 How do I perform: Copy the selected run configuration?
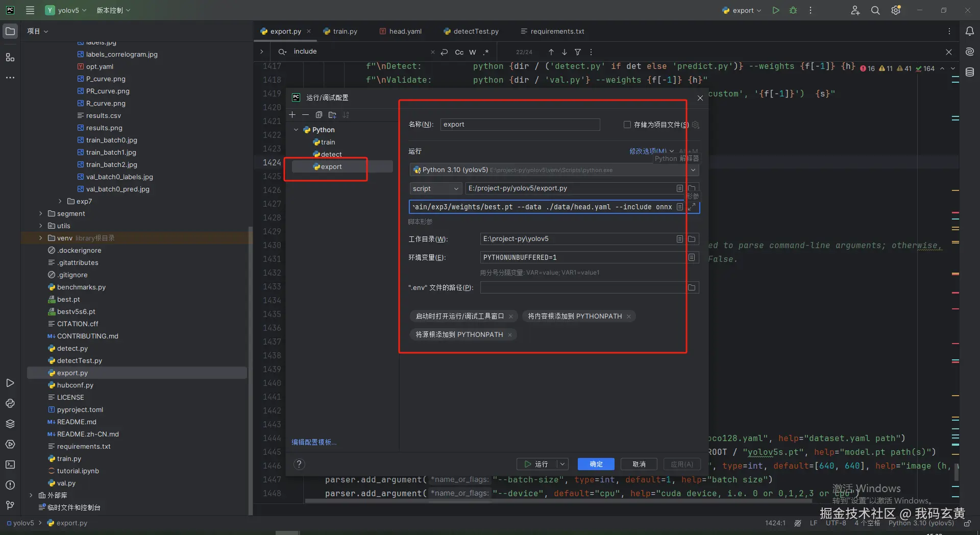[x=319, y=115]
